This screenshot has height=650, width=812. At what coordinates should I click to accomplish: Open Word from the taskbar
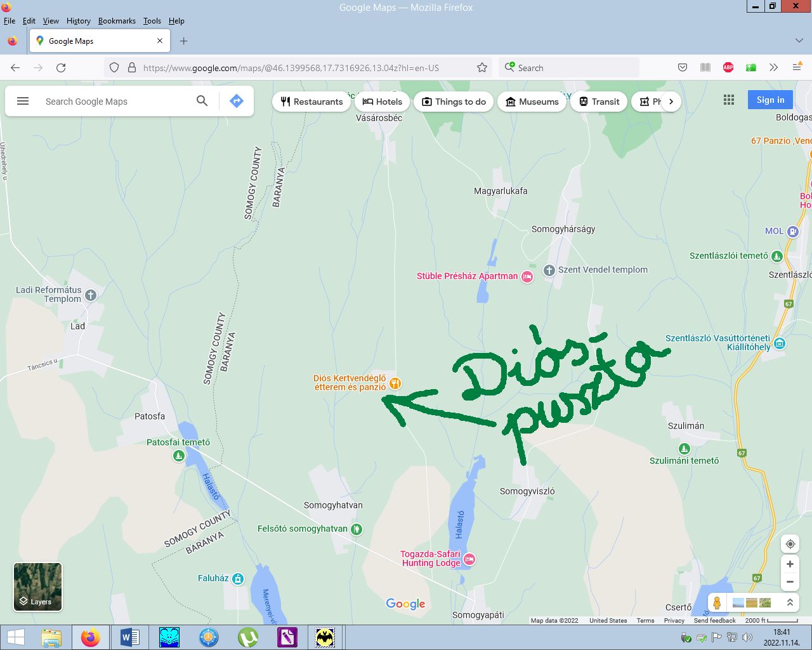(129, 637)
